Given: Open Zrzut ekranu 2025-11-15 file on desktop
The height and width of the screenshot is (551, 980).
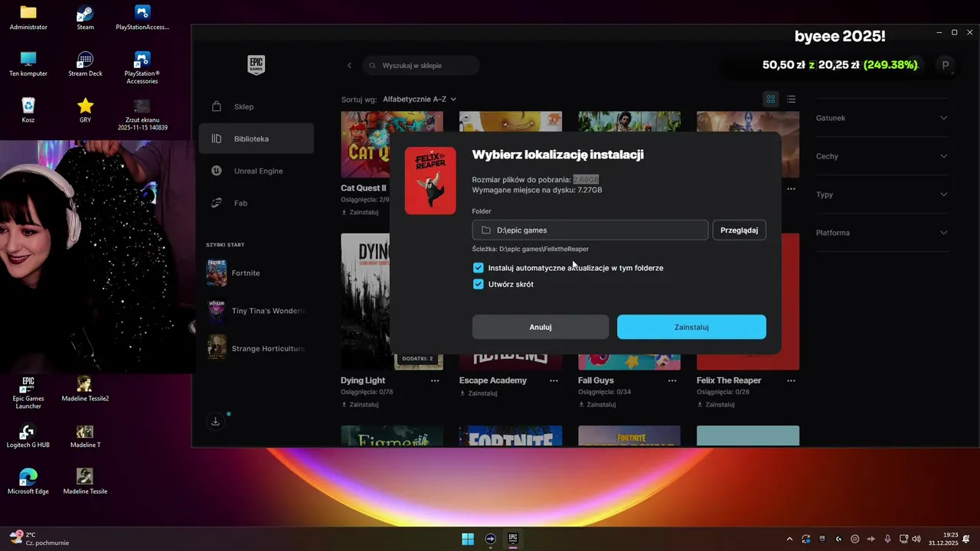Looking at the screenshot, I should [x=142, y=114].
